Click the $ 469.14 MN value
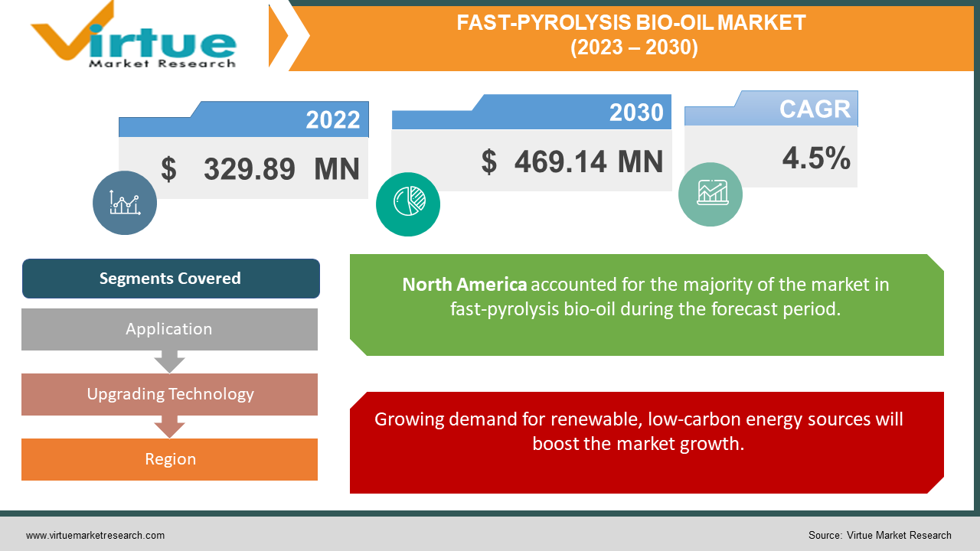The width and height of the screenshot is (980, 551). (x=572, y=161)
